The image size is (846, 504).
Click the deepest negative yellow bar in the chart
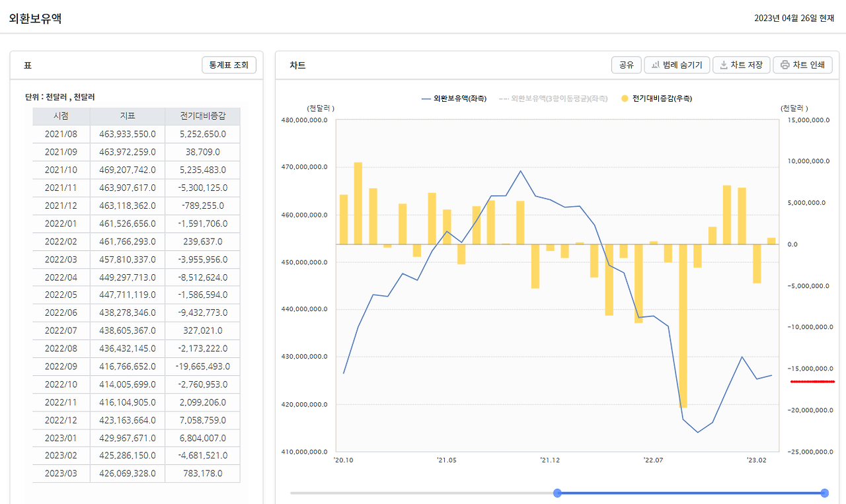(683, 326)
